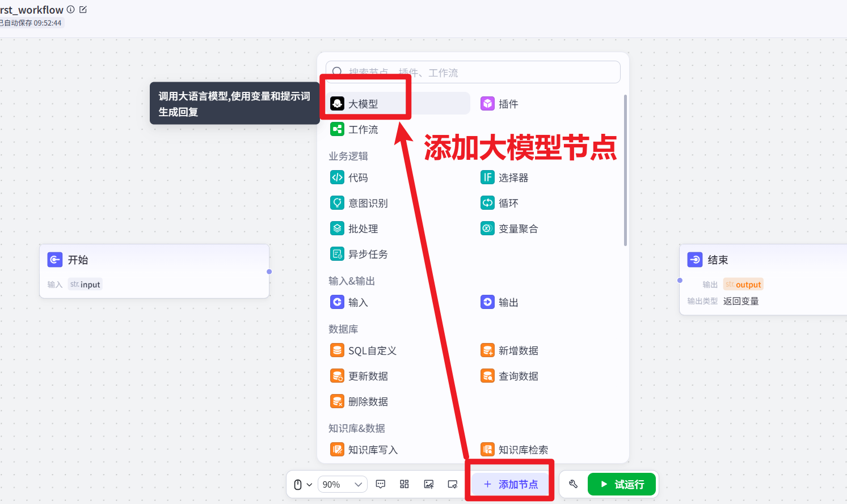Select the 结束 end node
Image resolution: width=847 pixels, height=504 pixels.
(x=763, y=279)
